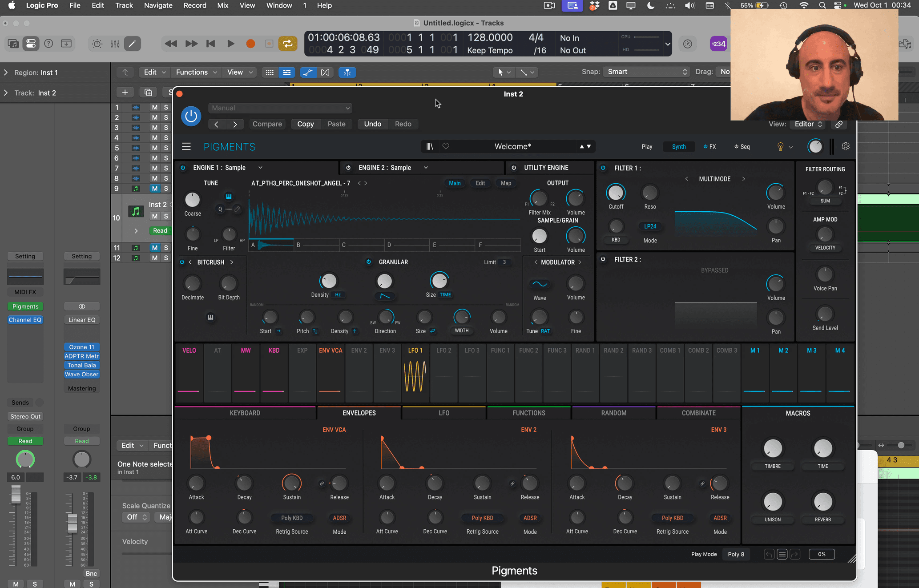Screen dimensions: 919x588
Task: Click the Filter 1 Cutoff knob
Action: tap(616, 193)
